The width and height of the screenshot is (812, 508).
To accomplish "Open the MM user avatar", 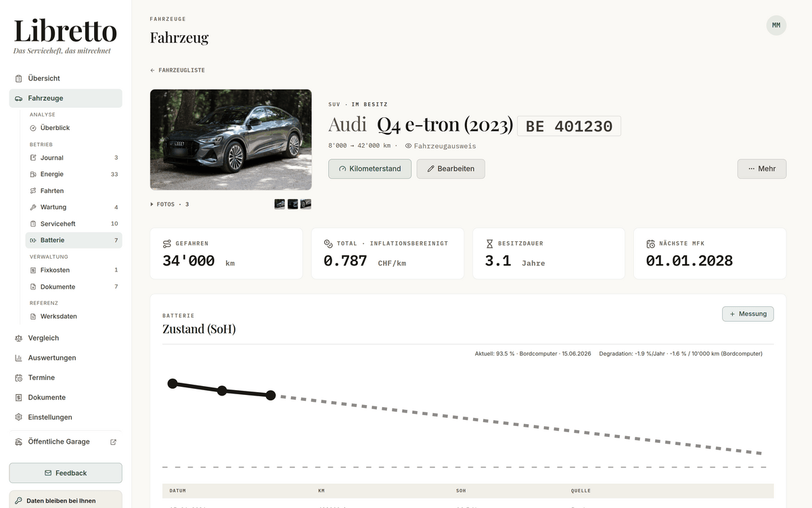I will 776,25.
